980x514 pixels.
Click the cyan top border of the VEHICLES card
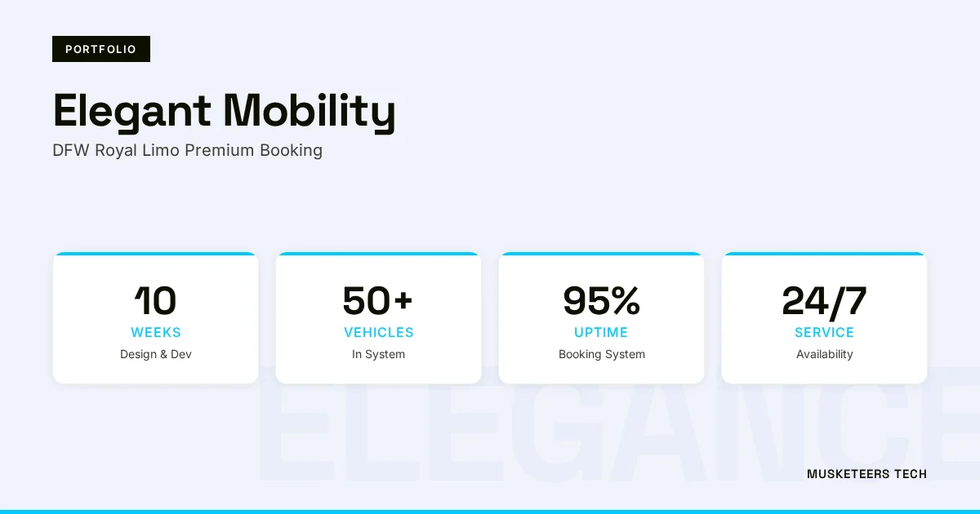[x=379, y=254]
